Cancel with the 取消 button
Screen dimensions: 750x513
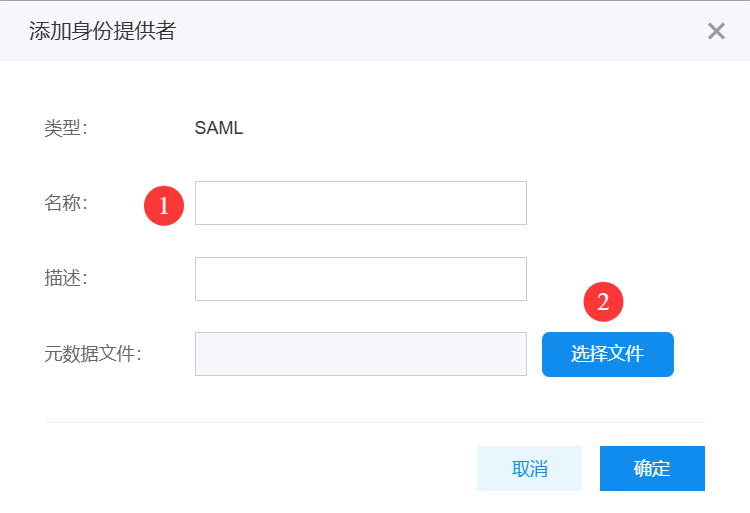pos(529,468)
